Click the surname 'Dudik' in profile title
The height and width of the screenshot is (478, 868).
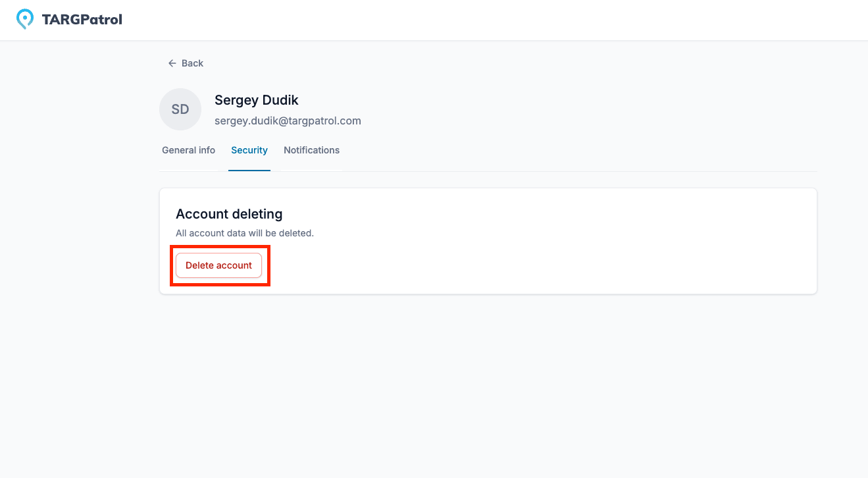281,100
